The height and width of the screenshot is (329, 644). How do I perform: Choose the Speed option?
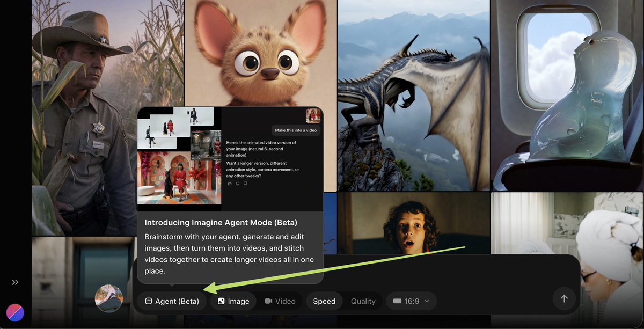(x=324, y=301)
